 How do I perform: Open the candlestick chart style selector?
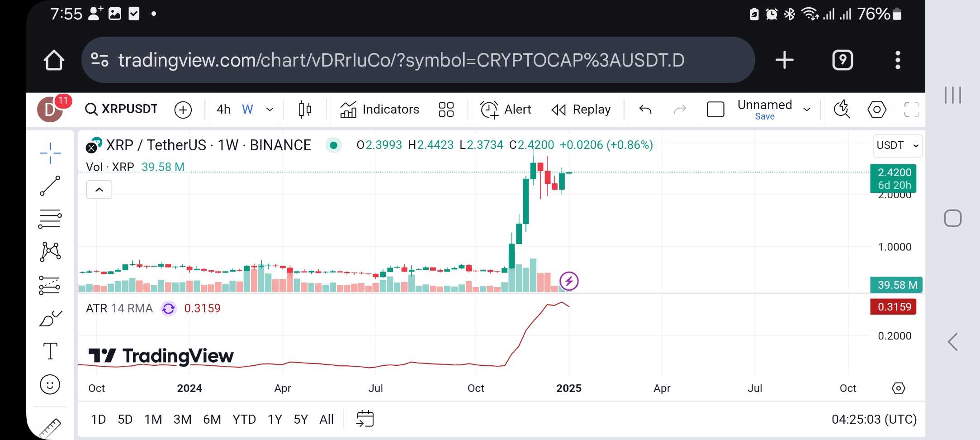pos(305,110)
